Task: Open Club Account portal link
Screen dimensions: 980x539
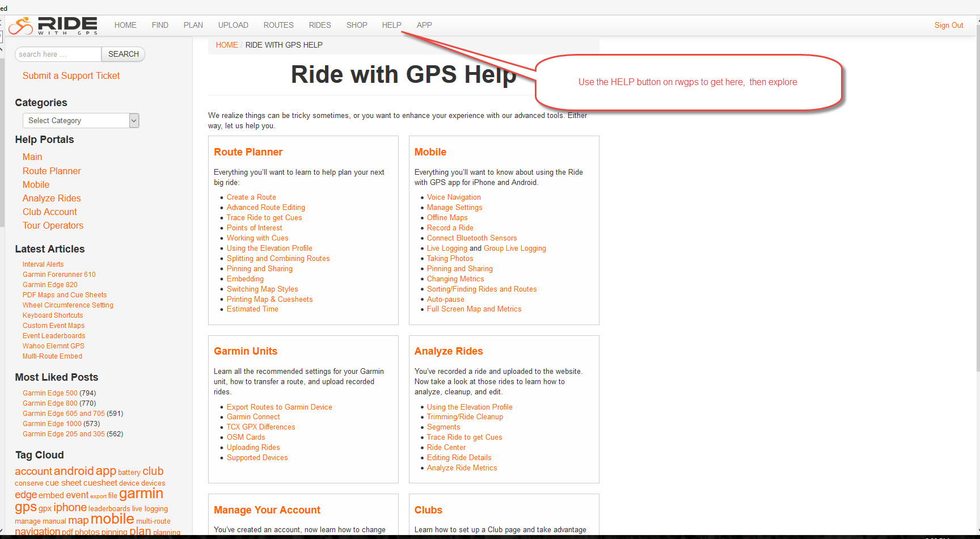Action: click(x=50, y=212)
